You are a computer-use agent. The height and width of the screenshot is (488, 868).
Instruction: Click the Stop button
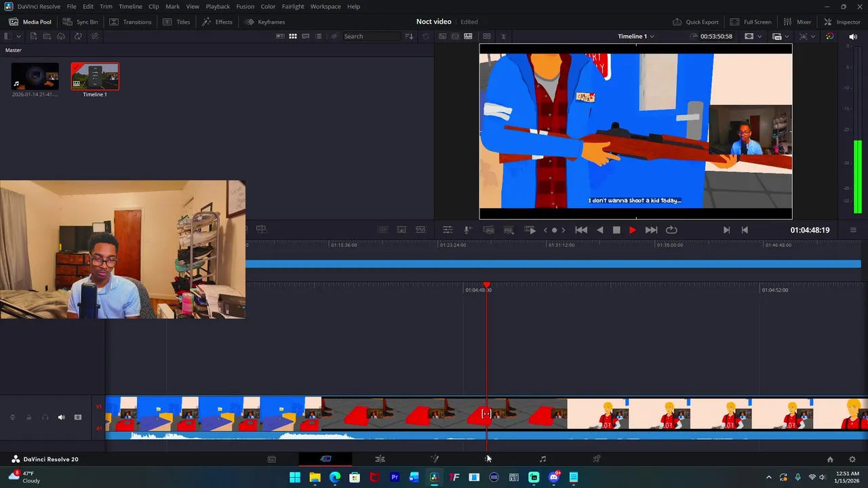[x=616, y=230]
